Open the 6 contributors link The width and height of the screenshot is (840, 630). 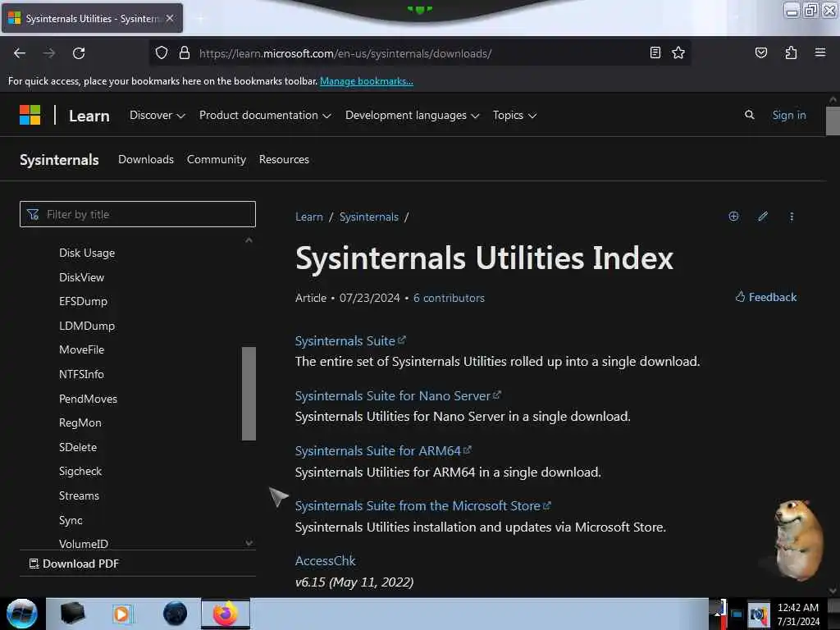click(449, 298)
